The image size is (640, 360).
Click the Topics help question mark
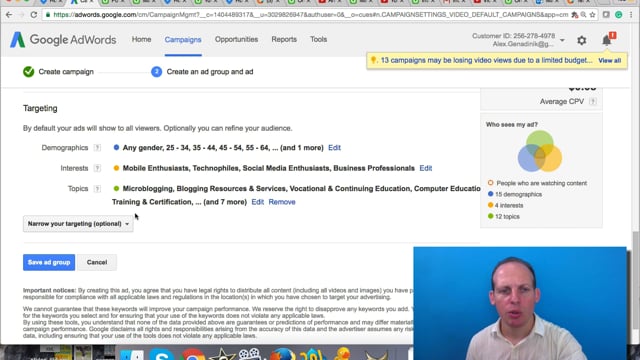click(x=97, y=189)
